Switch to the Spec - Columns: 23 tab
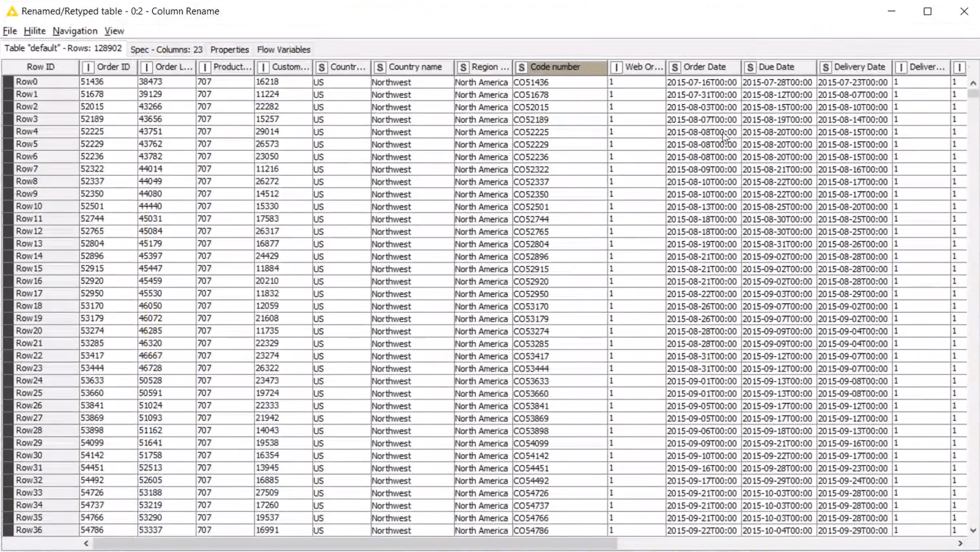The height and width of the screenshot is (552, 980). [166, 50]
